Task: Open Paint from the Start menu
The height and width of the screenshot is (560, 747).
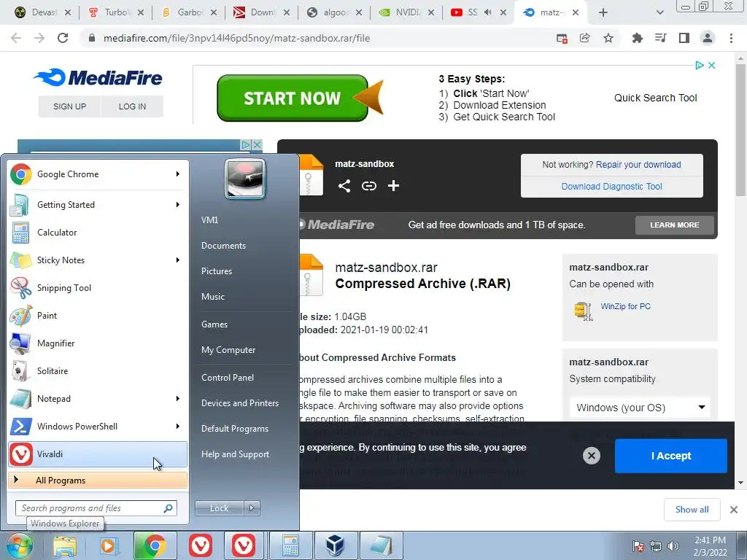Action: click(98, 315)
